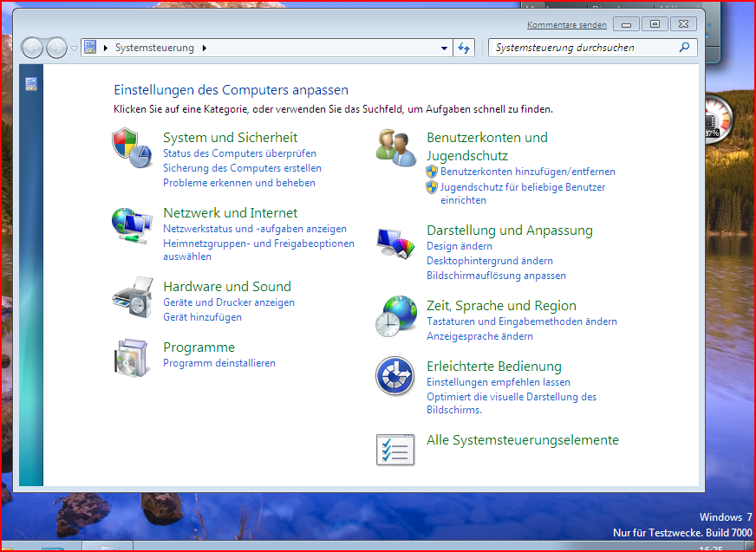
Task: Open Zeit, Sprache und Region heading
Action: [501, 306]
